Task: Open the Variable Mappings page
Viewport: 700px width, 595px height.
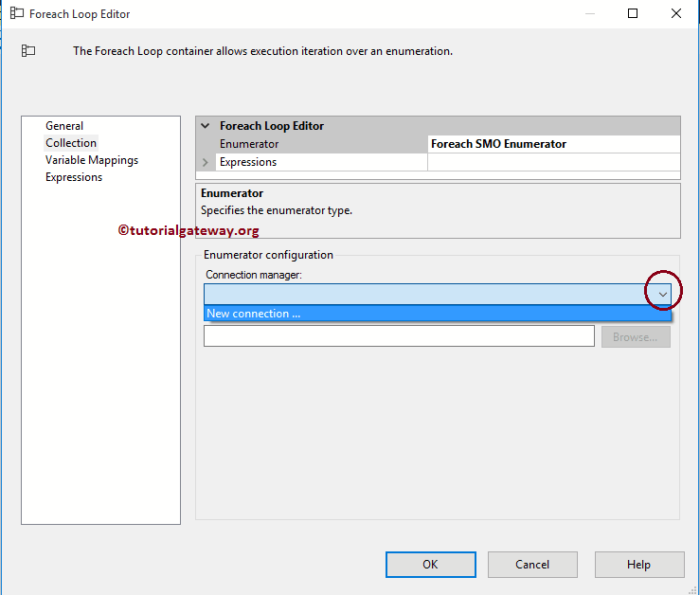Action: point(92,160)
